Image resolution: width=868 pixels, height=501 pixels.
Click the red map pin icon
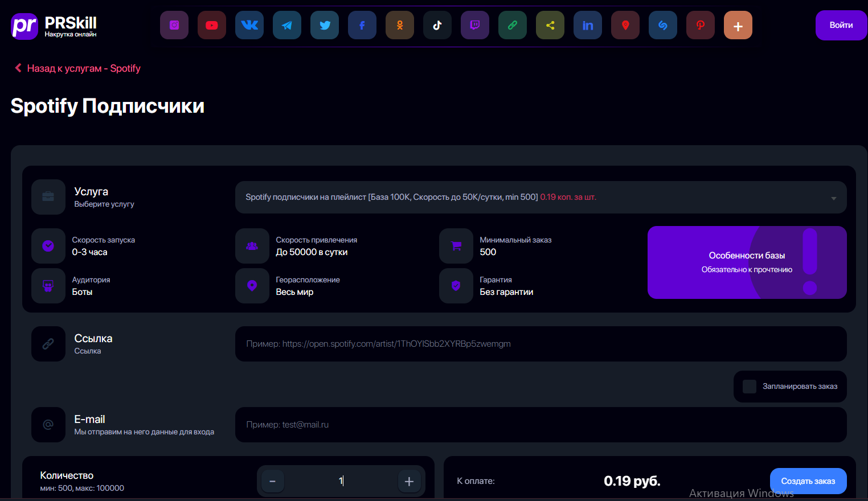click(625, 25)
